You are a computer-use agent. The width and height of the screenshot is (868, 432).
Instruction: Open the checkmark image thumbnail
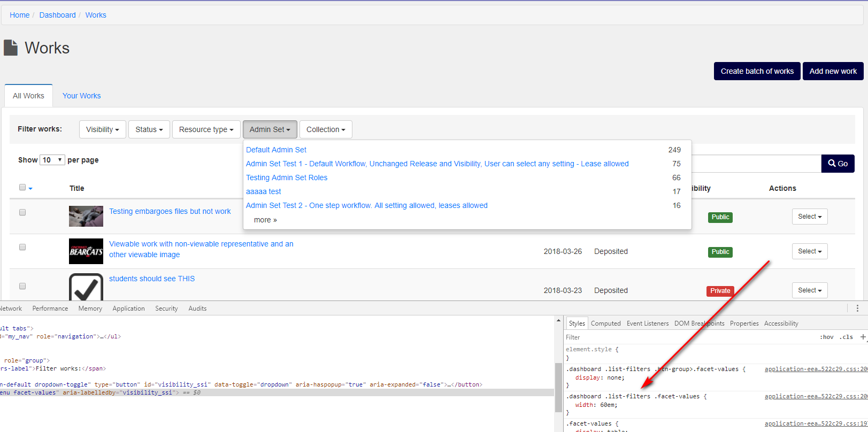[86, 287]
